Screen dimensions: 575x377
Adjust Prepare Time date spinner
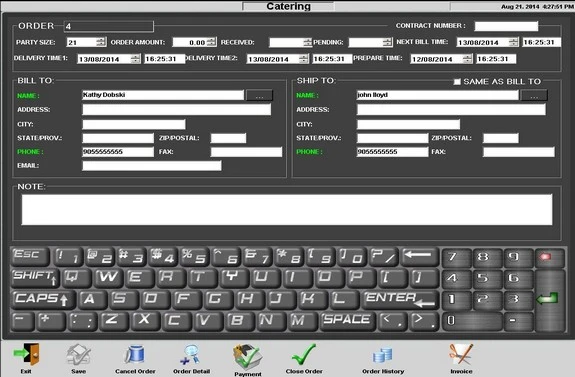[x=467, y=59]
